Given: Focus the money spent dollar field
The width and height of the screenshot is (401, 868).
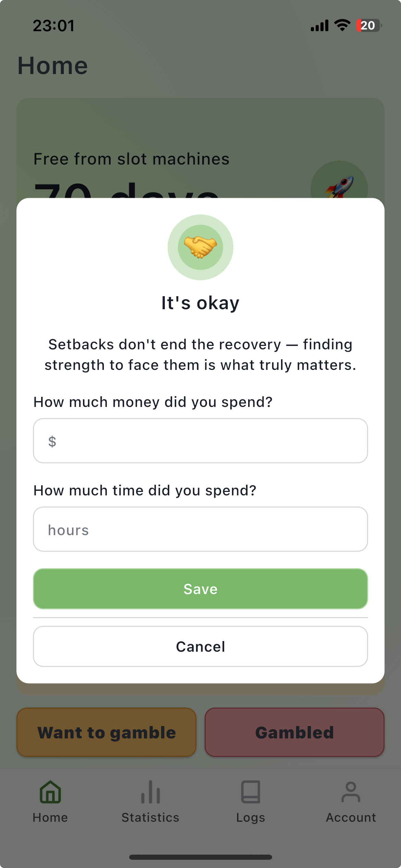Looking at the screenshot, I should tap(200, 441).
